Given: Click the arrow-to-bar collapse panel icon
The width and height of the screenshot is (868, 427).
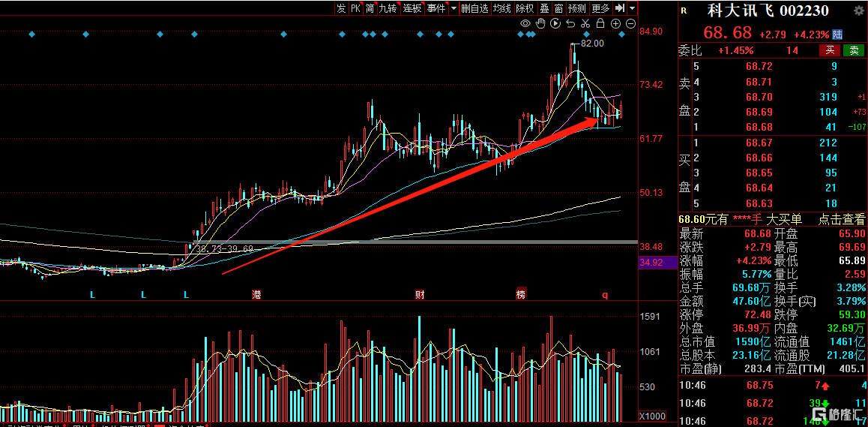Looking at the screenshot, I should [x=620, y=8].
